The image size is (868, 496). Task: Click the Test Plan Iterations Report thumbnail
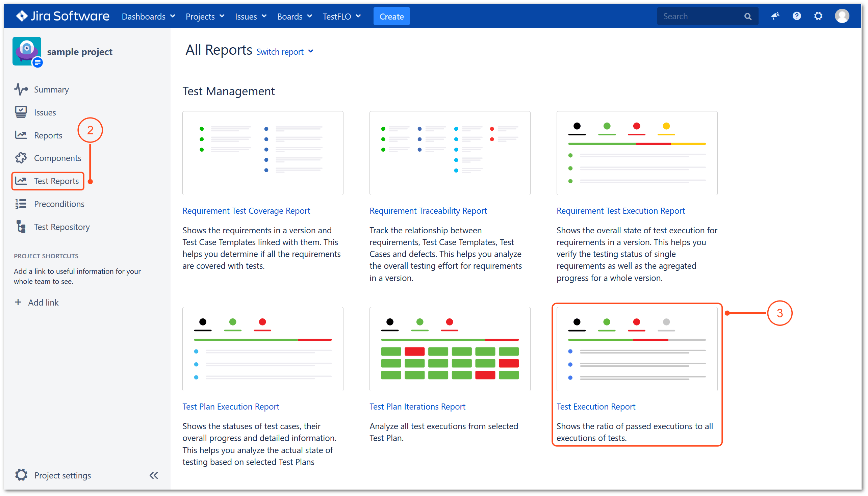(450, 349)
